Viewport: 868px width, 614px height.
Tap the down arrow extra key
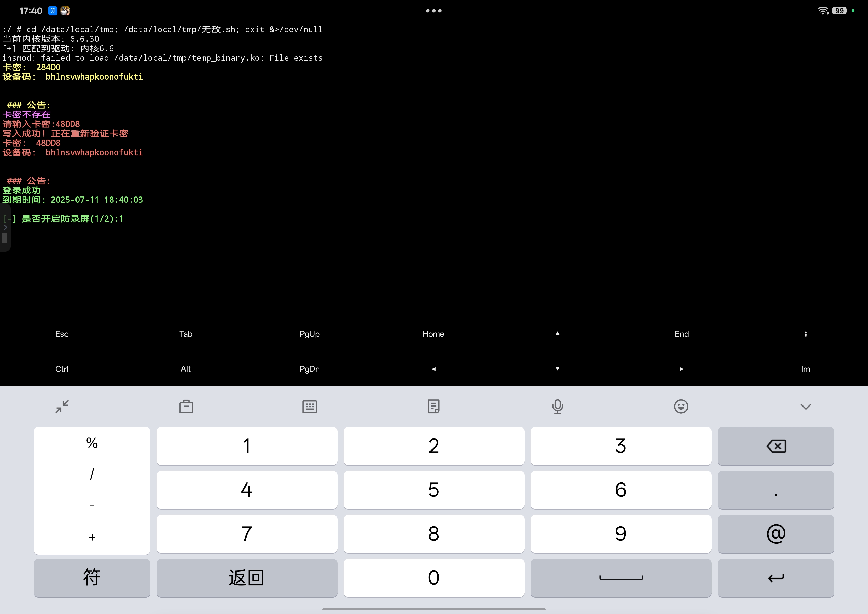(558, 369)
